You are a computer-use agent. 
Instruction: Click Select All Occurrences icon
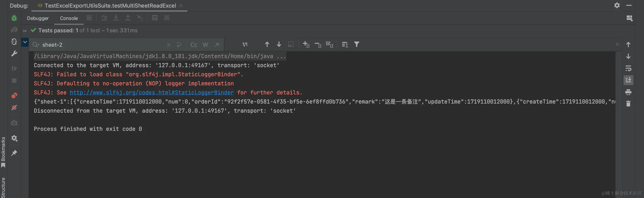pyautogui.click(x=330, y=44)
